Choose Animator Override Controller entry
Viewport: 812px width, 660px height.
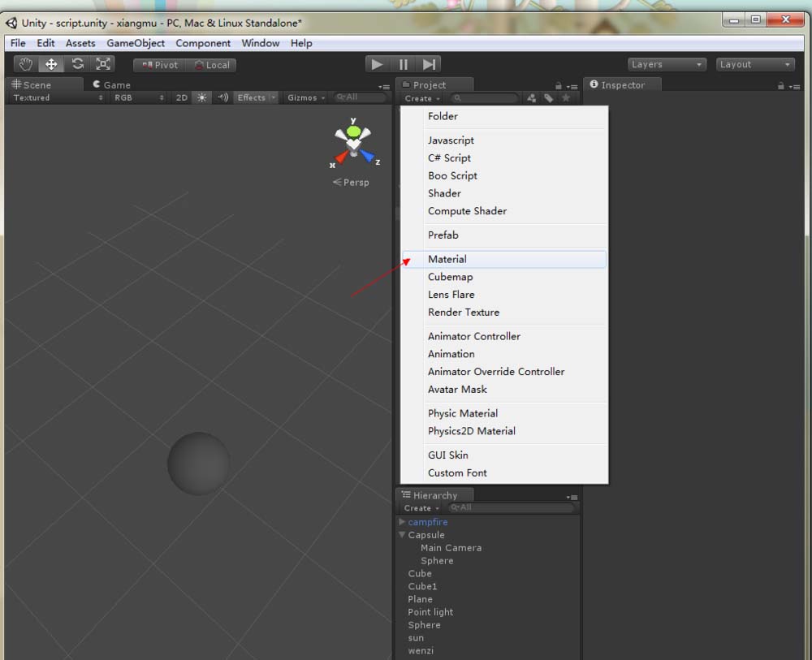coord(504,372)
